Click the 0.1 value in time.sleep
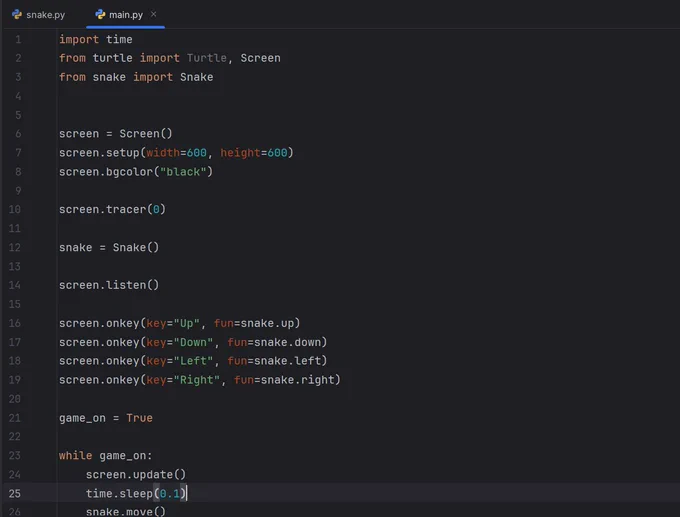 point(170,494)
